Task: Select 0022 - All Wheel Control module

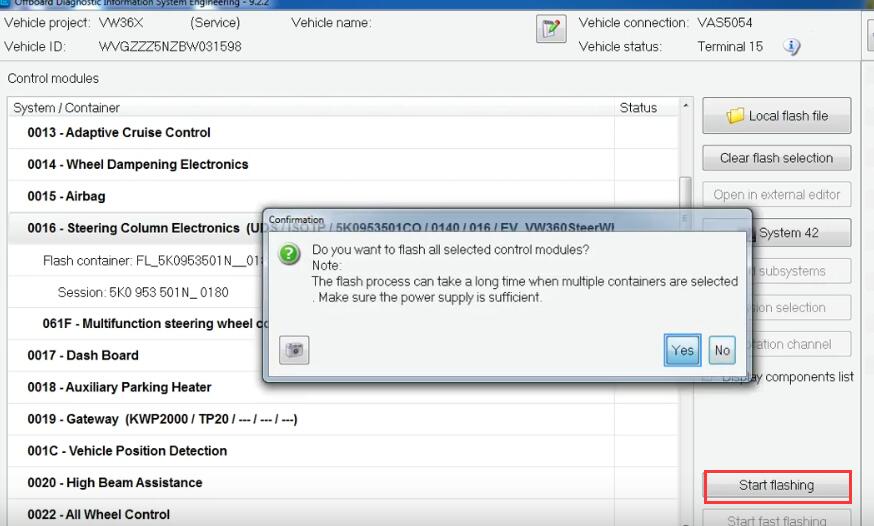Action: 99,514
